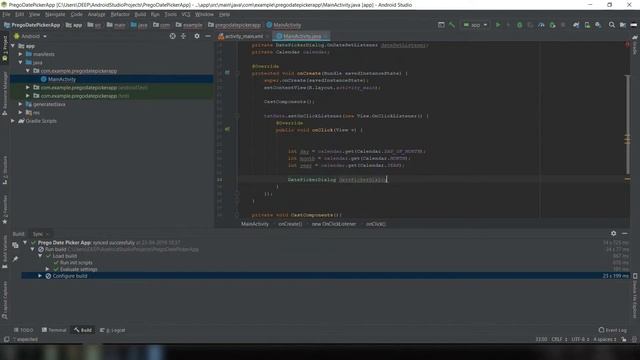This screenshot has width=640, height=360.
Task: Hide the Project panel with minus icon
Action: (208, 36)
